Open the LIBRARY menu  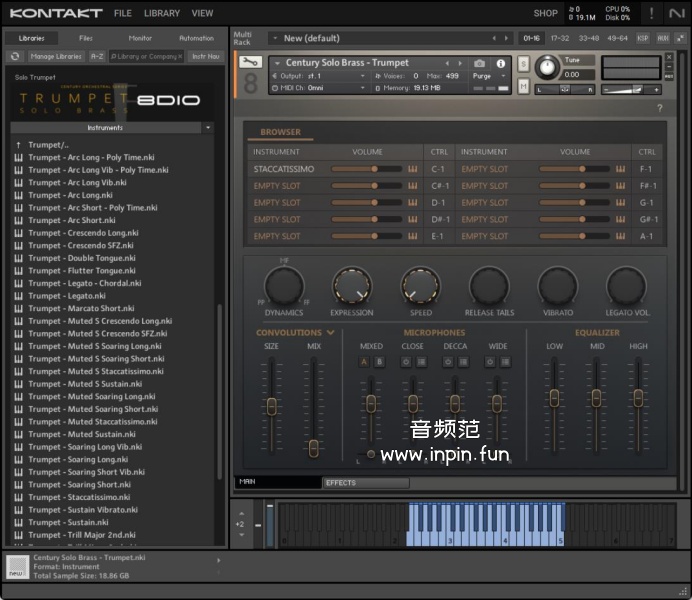[x=161, y=13]
